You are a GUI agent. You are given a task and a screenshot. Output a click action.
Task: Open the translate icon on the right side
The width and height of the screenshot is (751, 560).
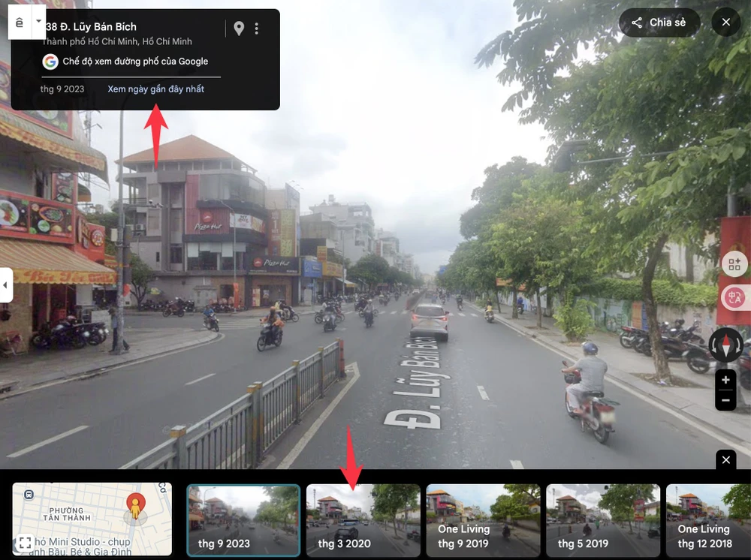[x=734, y=297]
